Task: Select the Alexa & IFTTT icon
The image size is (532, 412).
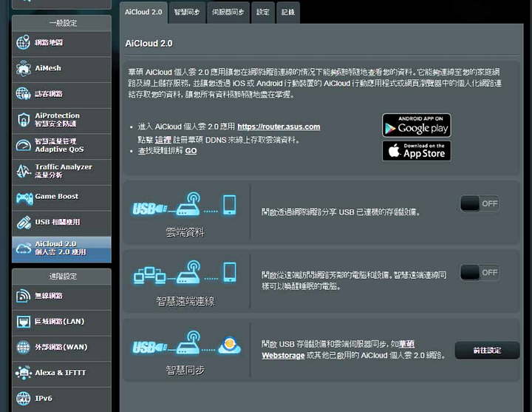Action: click(23, 373)
